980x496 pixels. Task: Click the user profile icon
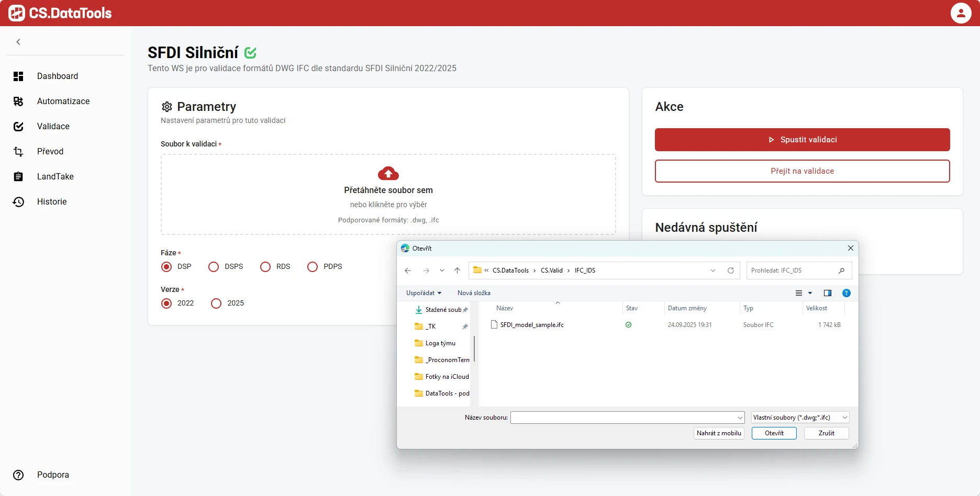[x=961, y=13]
